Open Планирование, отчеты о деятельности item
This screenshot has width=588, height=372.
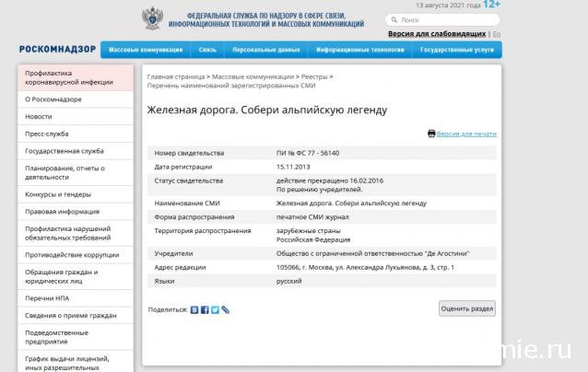[x=76, y=173]
